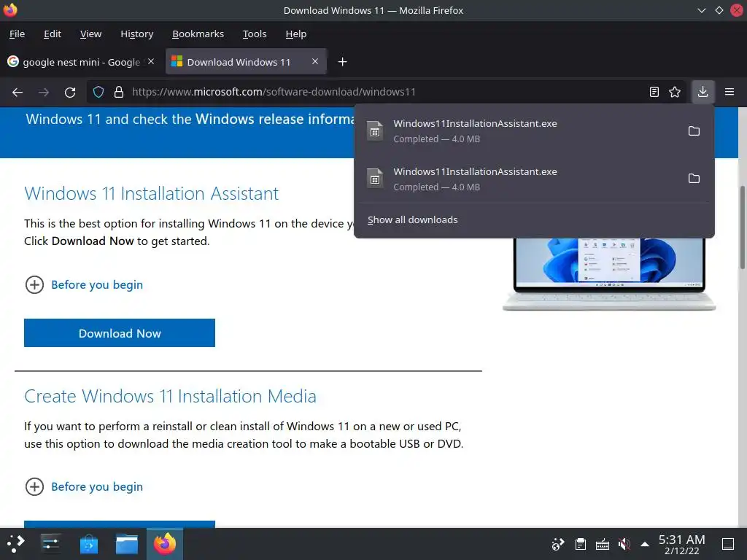The height and width of the screenshot is (560, 747).
Task: Open the Tools menu
Action: click(255, 34)
